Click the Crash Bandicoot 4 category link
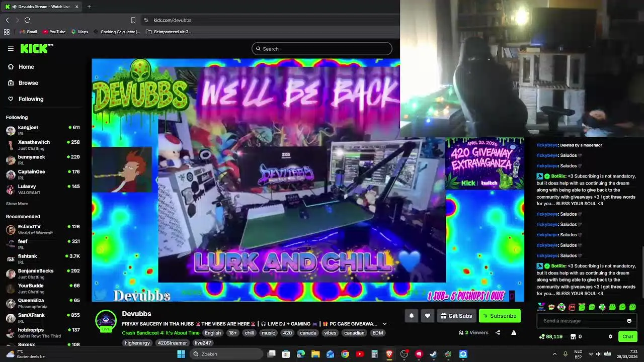 pyautogui.click(x=160, y=333)
